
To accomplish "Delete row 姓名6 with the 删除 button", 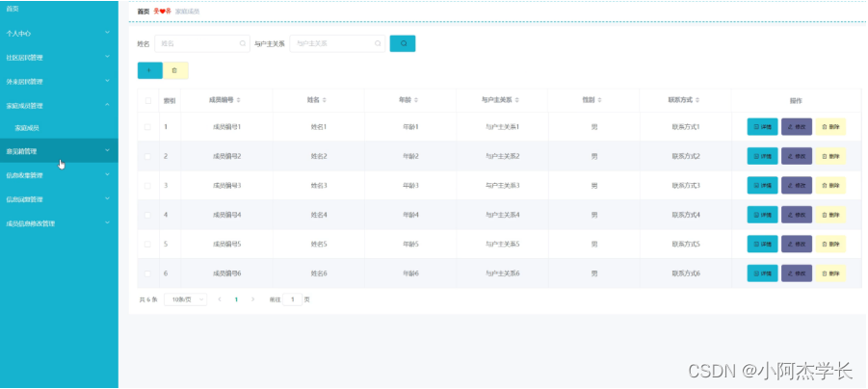I will (830, 273).
